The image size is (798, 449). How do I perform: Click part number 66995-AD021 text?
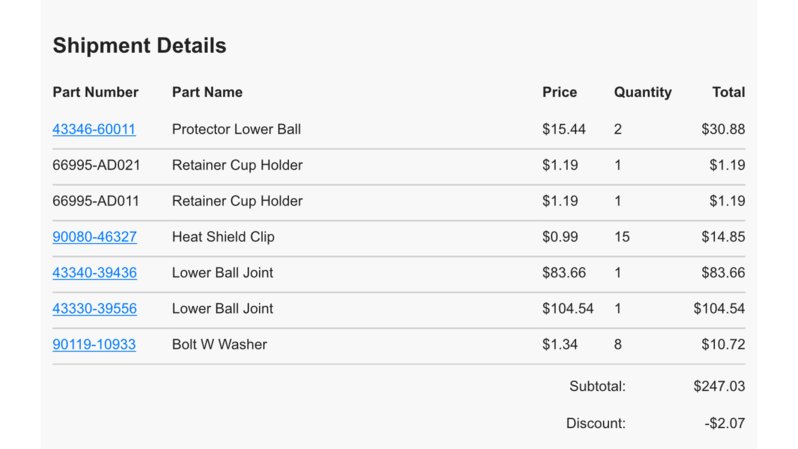pos(96,165)
